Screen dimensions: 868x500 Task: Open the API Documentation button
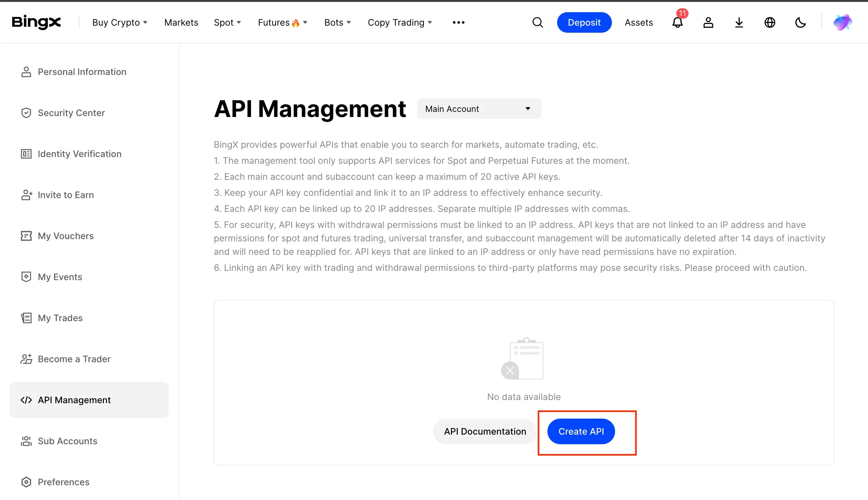[485, 431]
